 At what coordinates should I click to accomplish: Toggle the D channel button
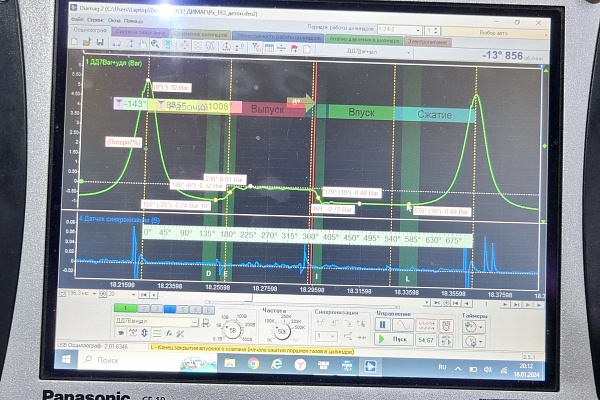(208, 310)
